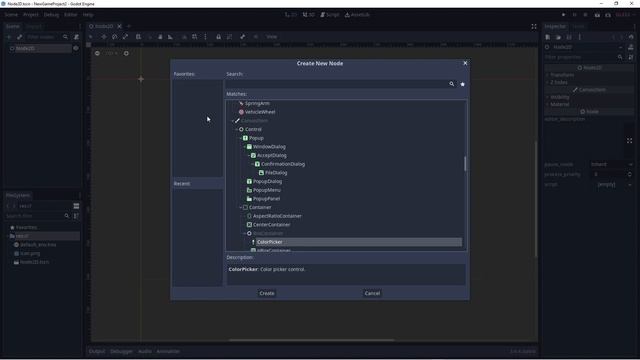Open the Debug menu

pos(51,15)
